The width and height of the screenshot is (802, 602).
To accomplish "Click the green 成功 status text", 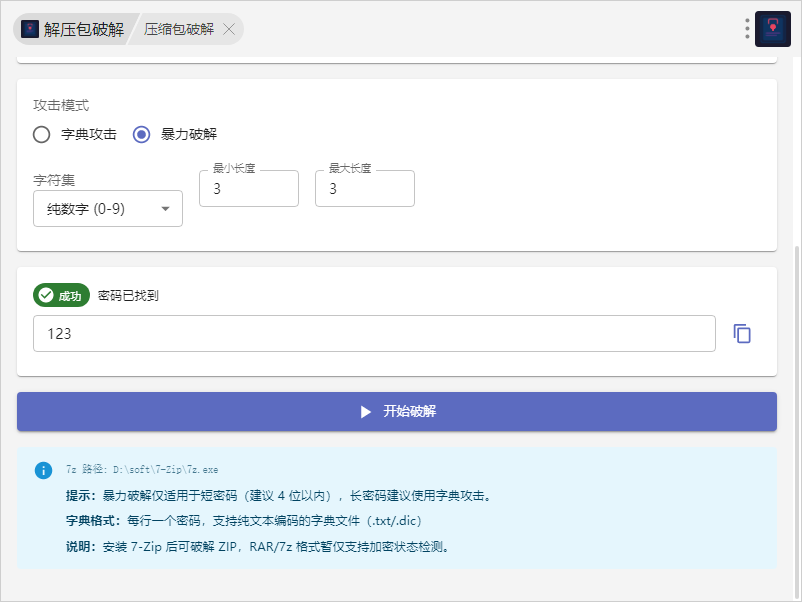I will (70, 295).
